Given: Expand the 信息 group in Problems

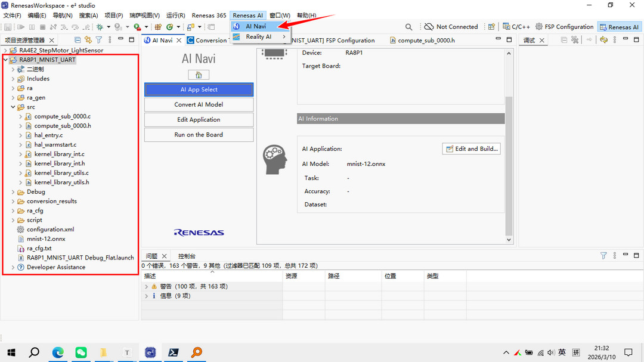Looking at the screenshot, I should [x=146, y=296].
